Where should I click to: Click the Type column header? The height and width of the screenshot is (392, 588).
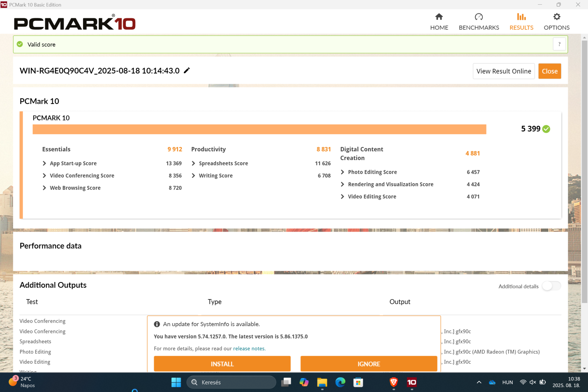(214, 302)
